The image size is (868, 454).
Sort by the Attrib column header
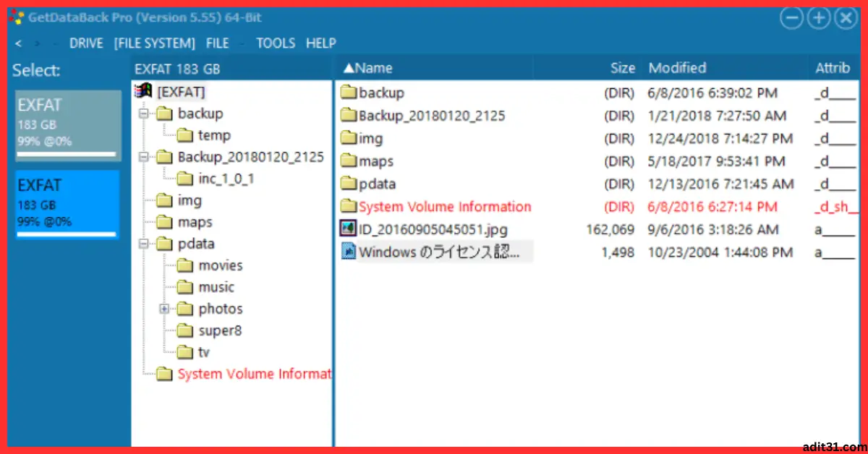click(833, 68)
